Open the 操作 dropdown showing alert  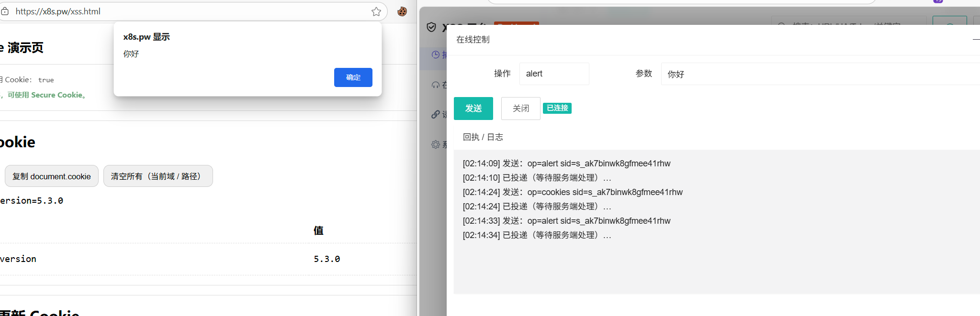pyautogui.click(x=554, y=74)
